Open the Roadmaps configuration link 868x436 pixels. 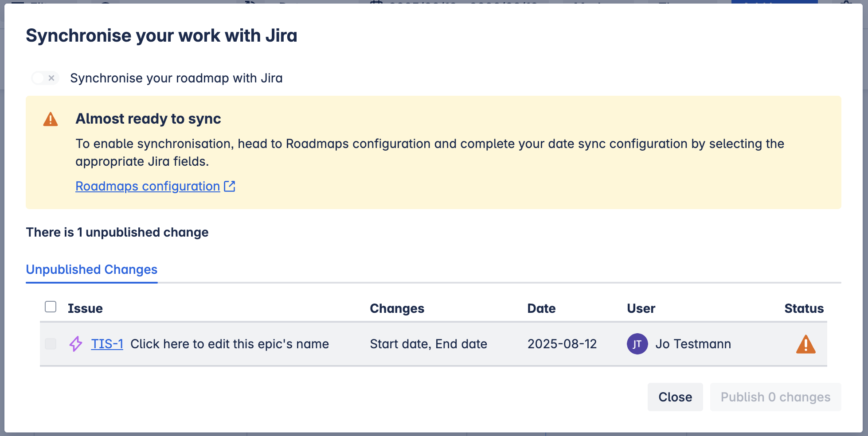pos(148,187)
